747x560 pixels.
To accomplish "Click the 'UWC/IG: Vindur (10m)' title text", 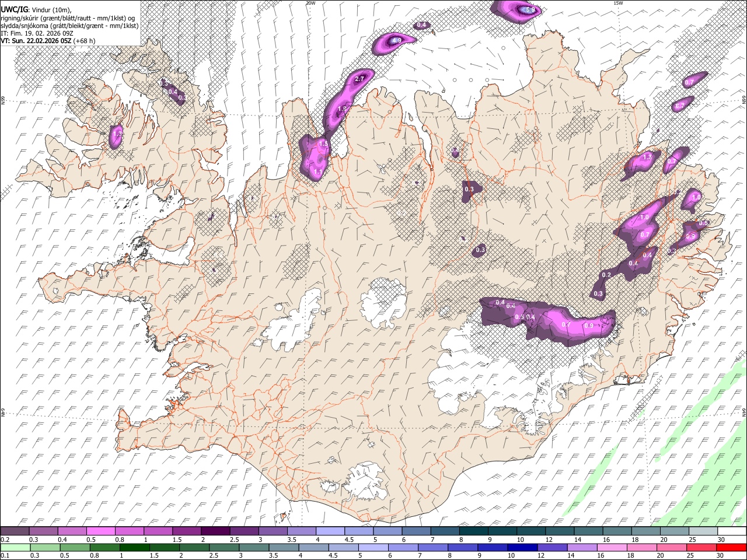I will click(36, 10).
